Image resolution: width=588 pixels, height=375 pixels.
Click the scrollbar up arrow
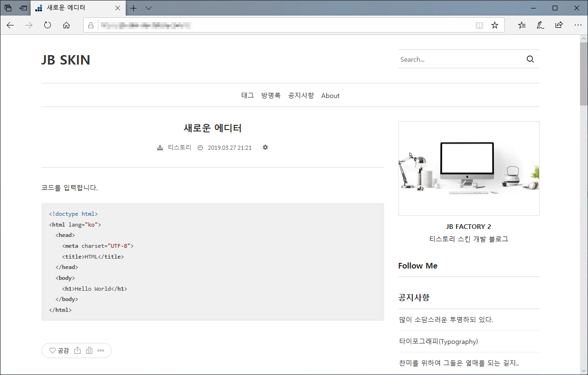(x=584, y=39)
